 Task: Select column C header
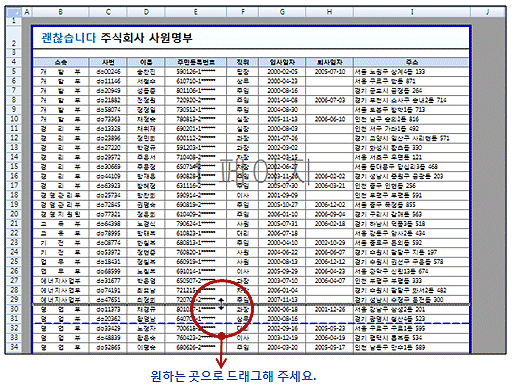(108, 12)
